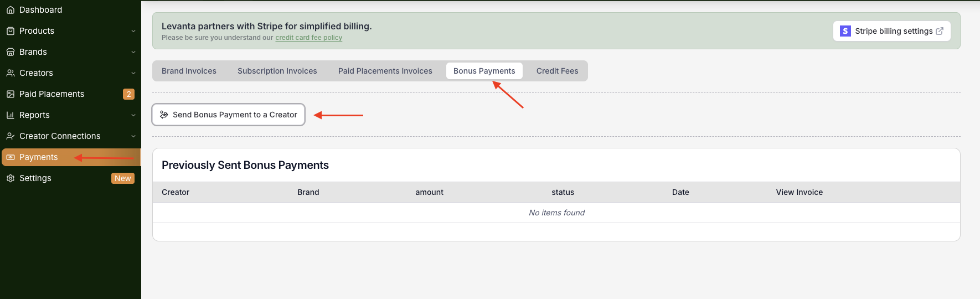This screenshot has height=299, width=980.
Task: Select the Credit Fees tab
Action: tap(557, 71)
